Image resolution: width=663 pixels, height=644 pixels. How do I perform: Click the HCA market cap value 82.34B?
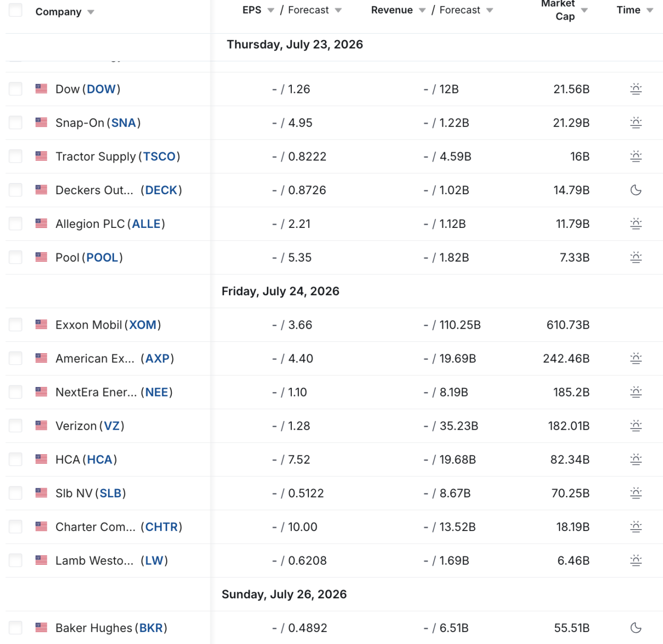(x=570, y=460)
